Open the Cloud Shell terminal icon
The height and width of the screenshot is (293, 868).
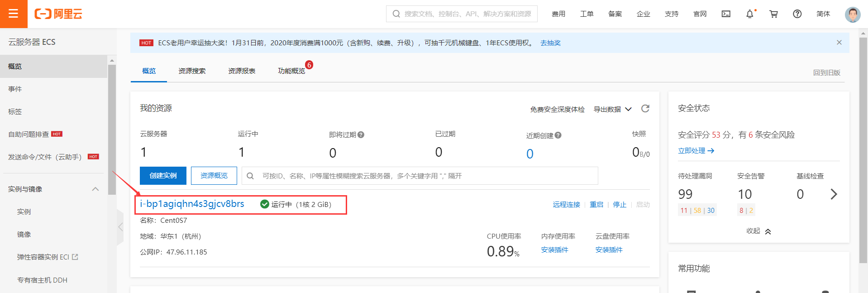click(726, 14)
